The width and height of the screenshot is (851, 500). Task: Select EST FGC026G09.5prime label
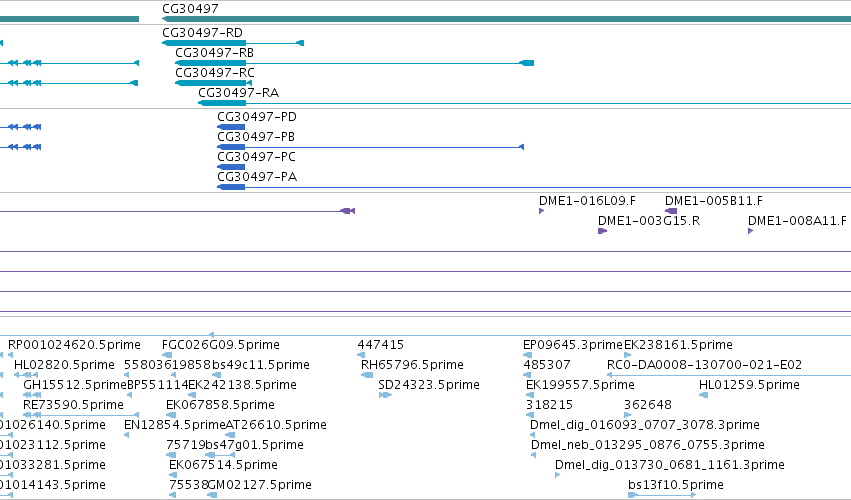[221, 345]
